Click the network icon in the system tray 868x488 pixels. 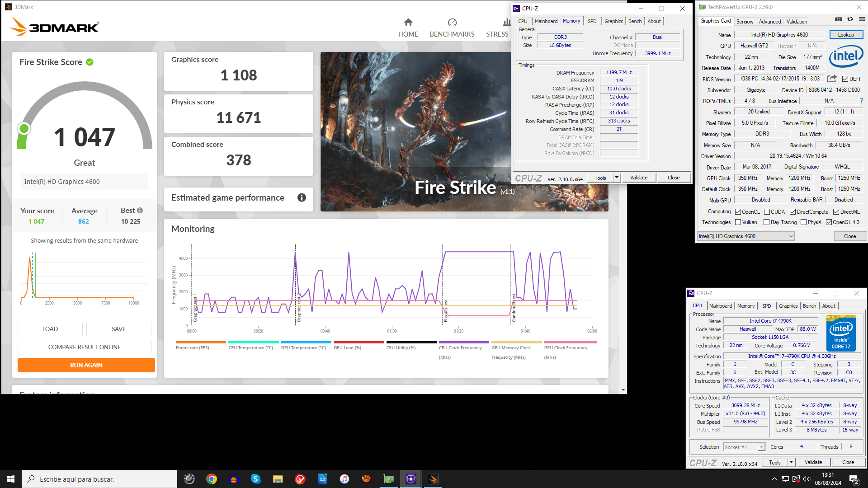pos(785,479)
